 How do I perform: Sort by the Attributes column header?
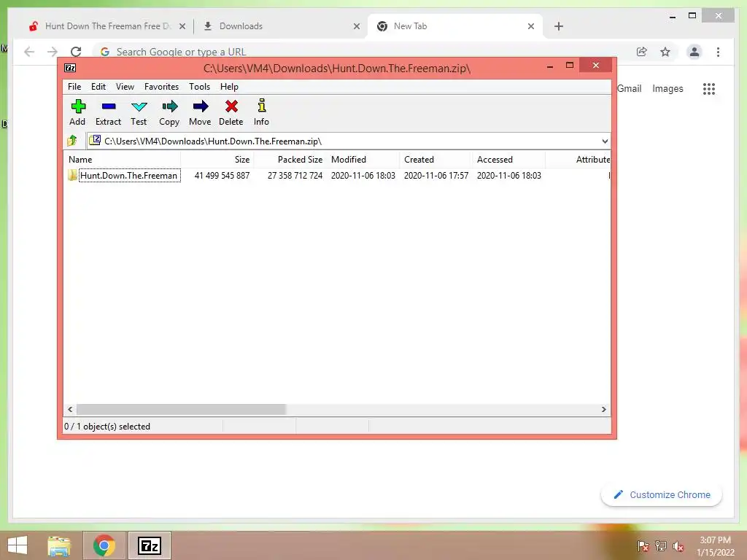(578, 160)
